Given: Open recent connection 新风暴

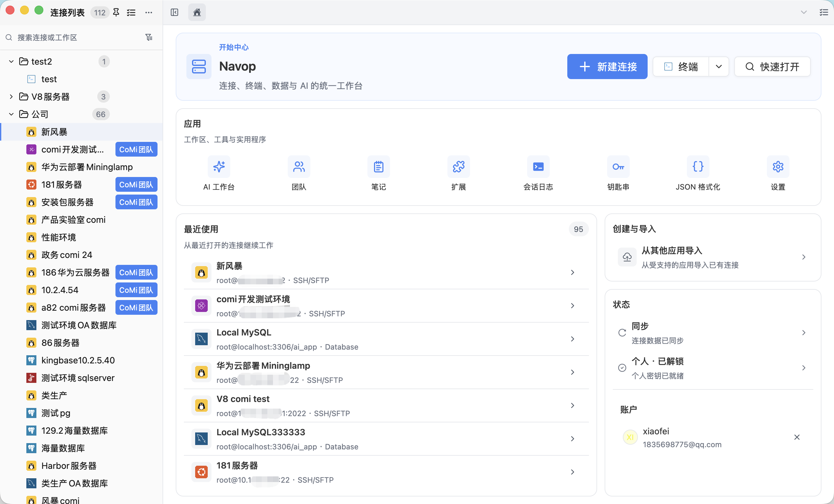Looking at the screenshot, I should click(386, 273).
